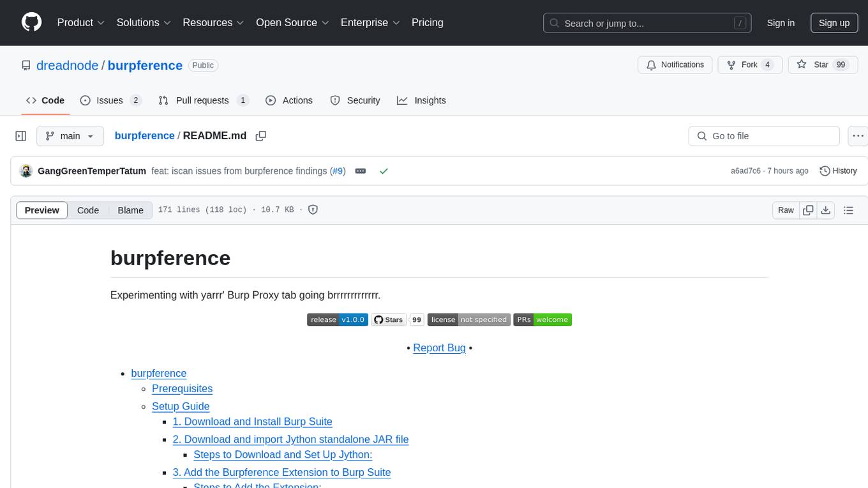Open the Raw file view
Image resolution: width=868 pixels, height=488 pixels.
click(x=786, y=210)
